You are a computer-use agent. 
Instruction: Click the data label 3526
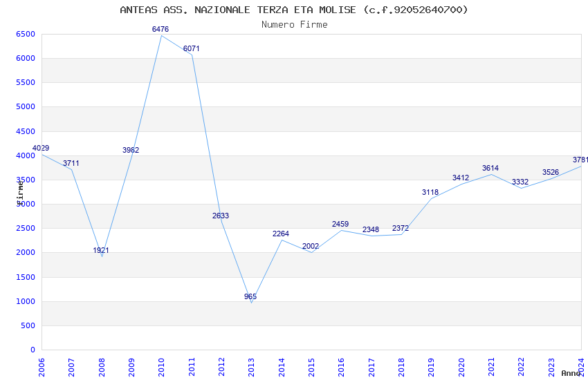coord(551,172)
